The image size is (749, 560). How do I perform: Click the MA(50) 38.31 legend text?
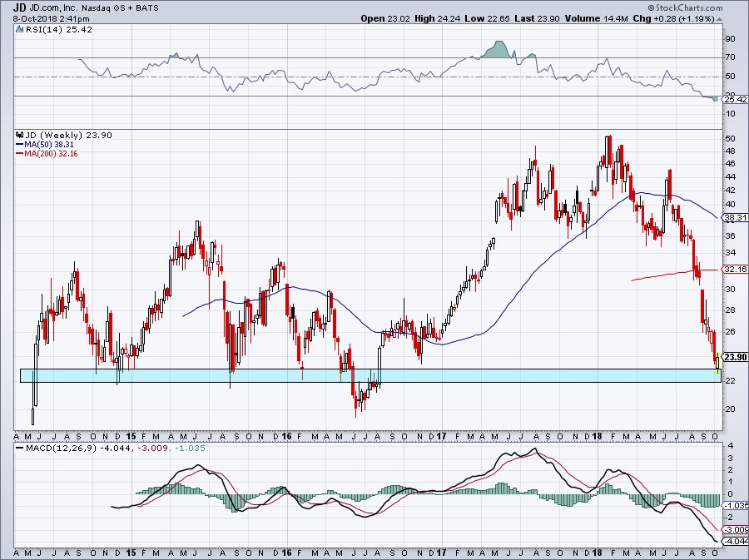(x=49, y=144)
